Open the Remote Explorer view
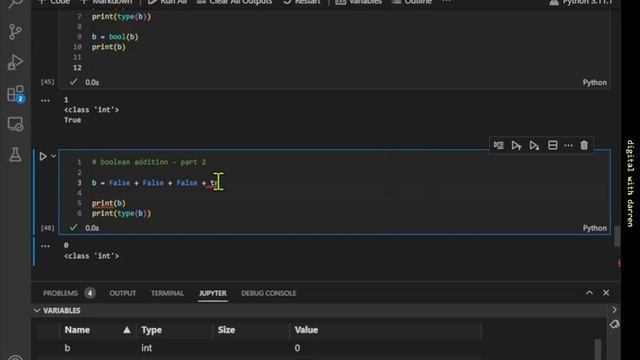The image size is (640, 360). click(x=16, y=124)
